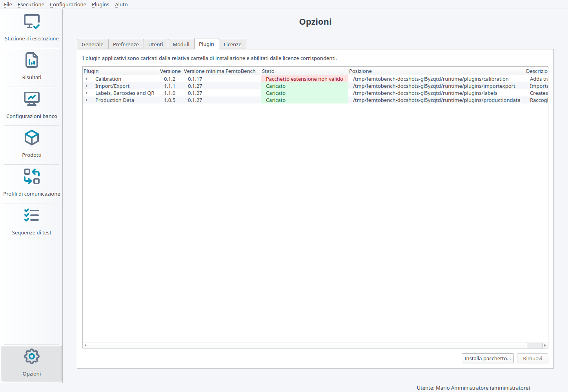Image resolution: width=568 pixels, height=392 pixels.
Task: Select Labels, Barcodes and QR name
Action: tap(125, 93)
